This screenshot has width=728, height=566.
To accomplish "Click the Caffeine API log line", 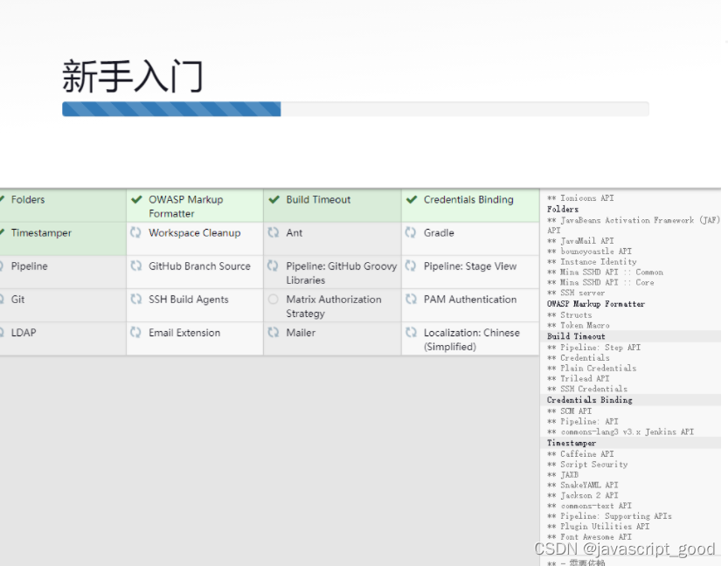I will (x=580, y=453).
